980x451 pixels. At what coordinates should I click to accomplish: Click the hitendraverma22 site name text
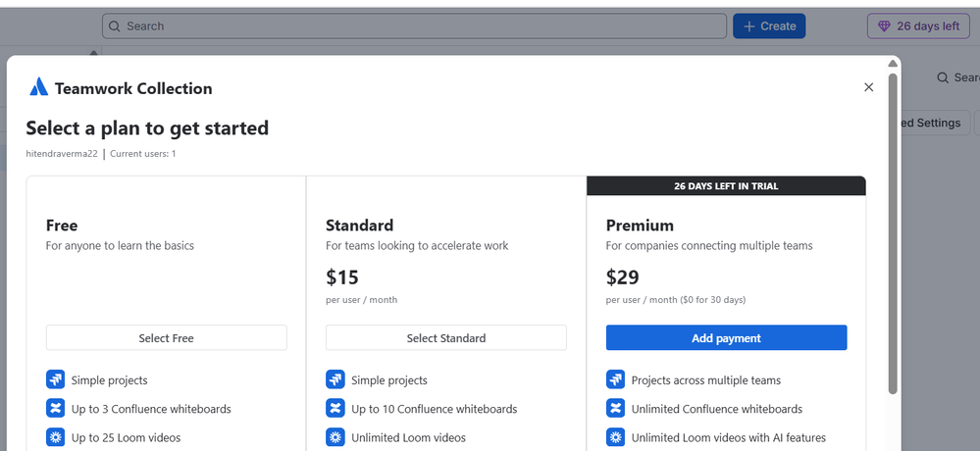(62, 153)
